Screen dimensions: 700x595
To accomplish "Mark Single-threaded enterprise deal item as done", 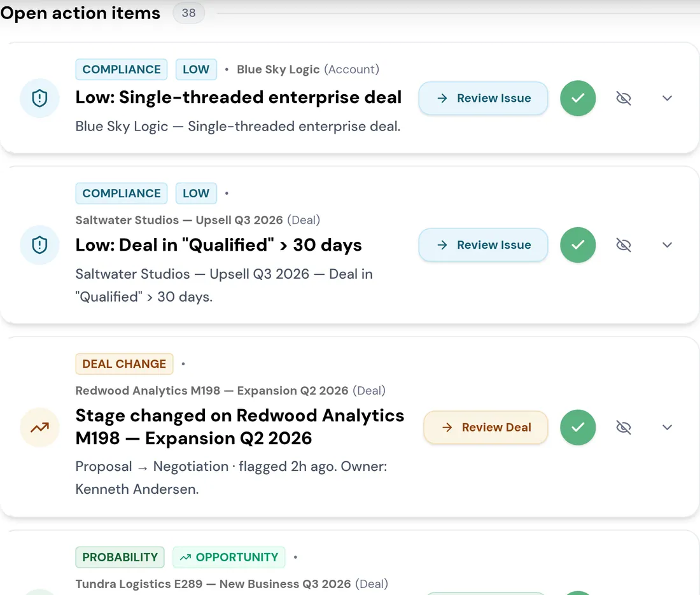I will 578,98.
